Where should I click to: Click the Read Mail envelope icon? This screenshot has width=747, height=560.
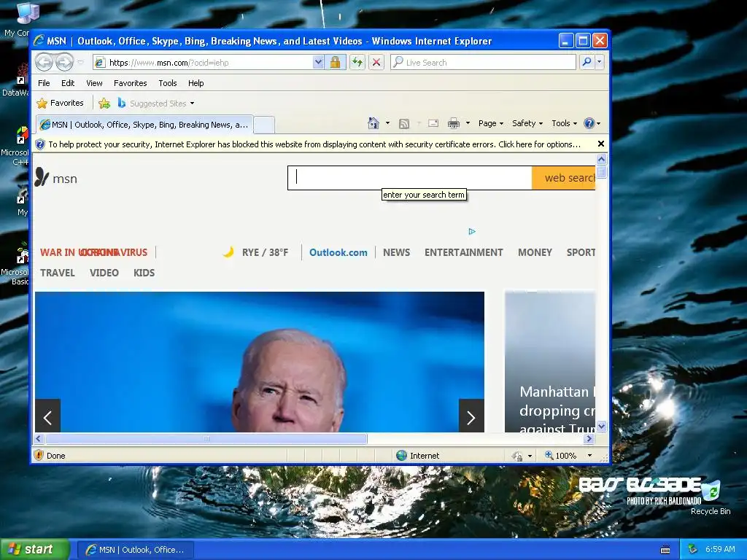coord(433,123)
